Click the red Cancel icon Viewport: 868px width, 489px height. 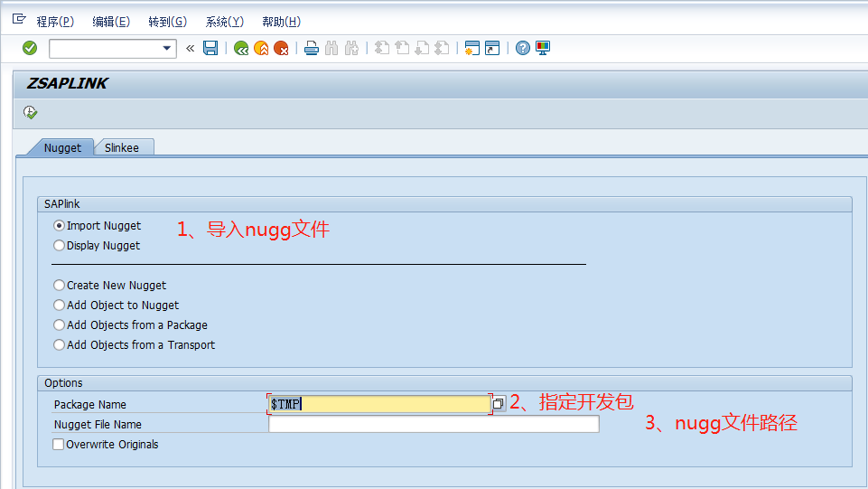tap(281, 48)
